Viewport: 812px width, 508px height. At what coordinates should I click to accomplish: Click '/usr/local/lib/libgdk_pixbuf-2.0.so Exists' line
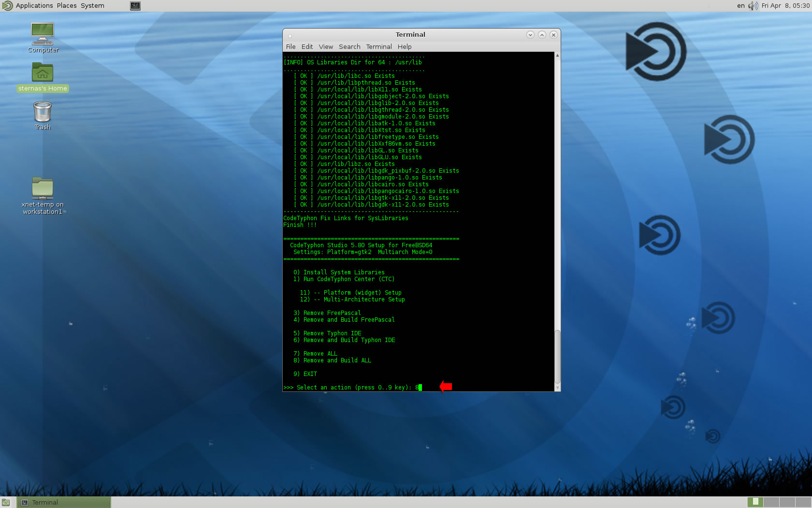point(376,171)
